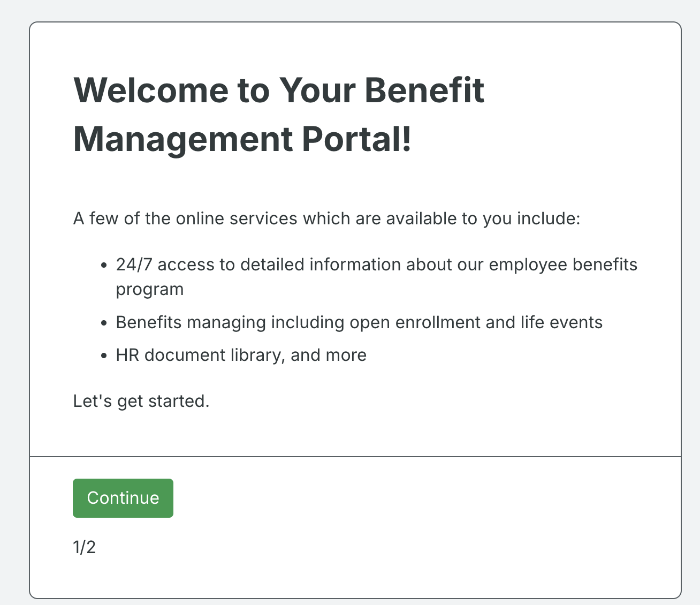Click the gray background outside the card
700x605 pixels.
[x=13, y=303]
